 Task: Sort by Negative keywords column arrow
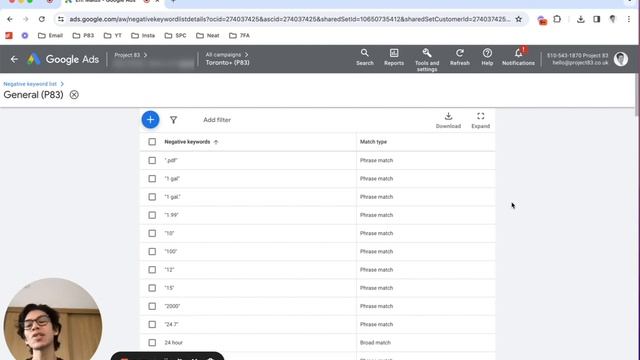point(216,142)
